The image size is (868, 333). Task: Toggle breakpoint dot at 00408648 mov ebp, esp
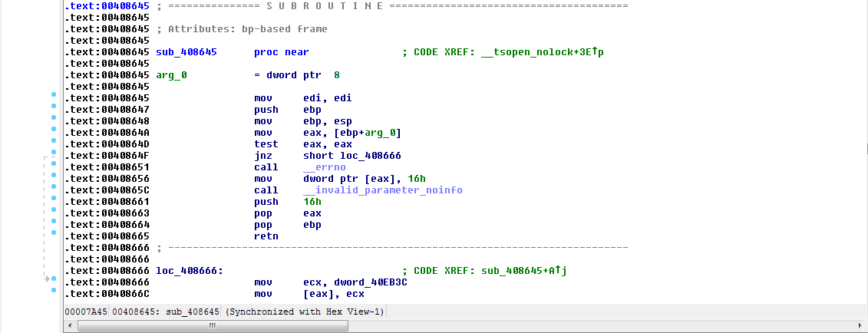click(x=54, y=117)
